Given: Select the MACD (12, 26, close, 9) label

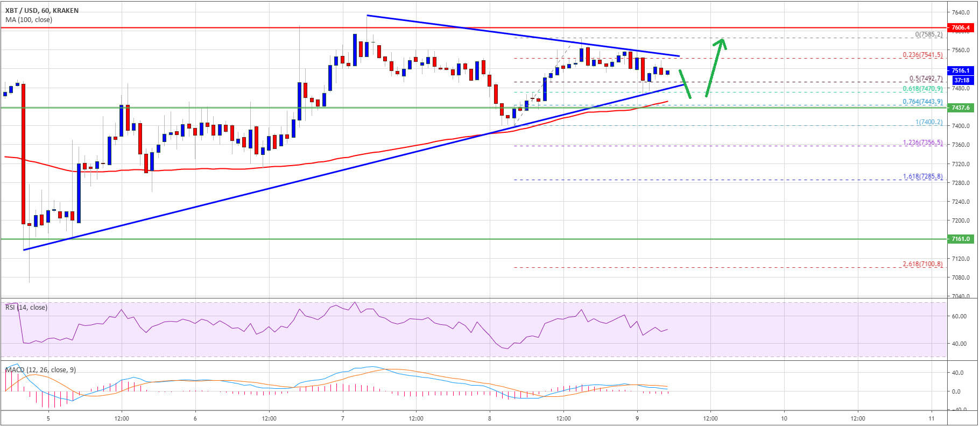Looking at the screenshot, I should (41, 369).
